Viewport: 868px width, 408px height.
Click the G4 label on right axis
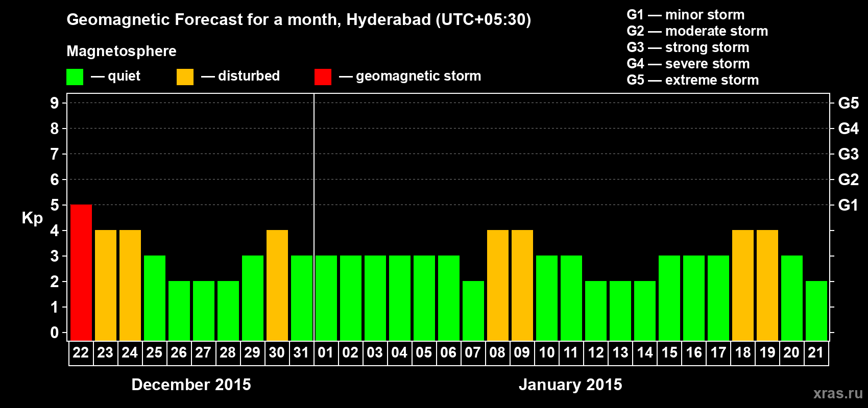coord(849,129)
